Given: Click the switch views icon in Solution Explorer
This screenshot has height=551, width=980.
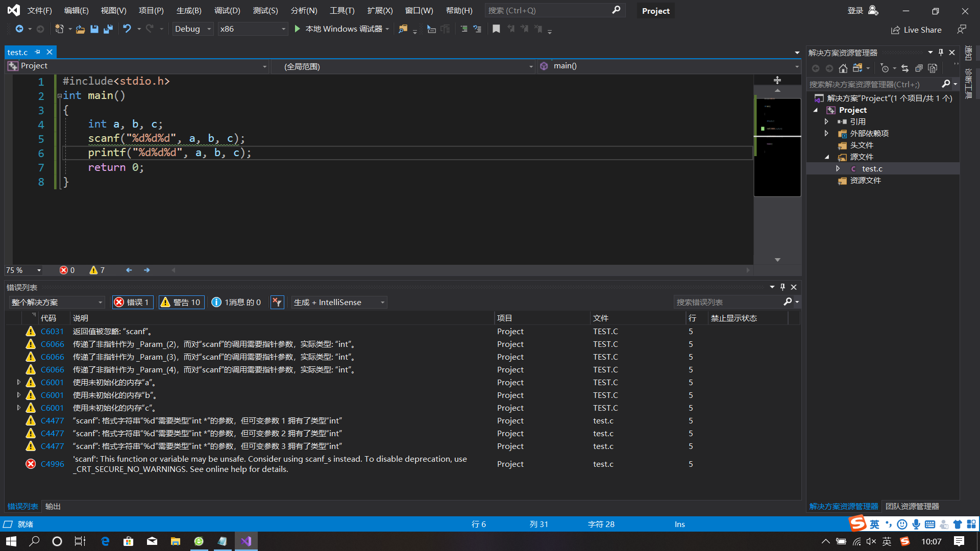Looking at the screenshot, I should click(857, 68).
